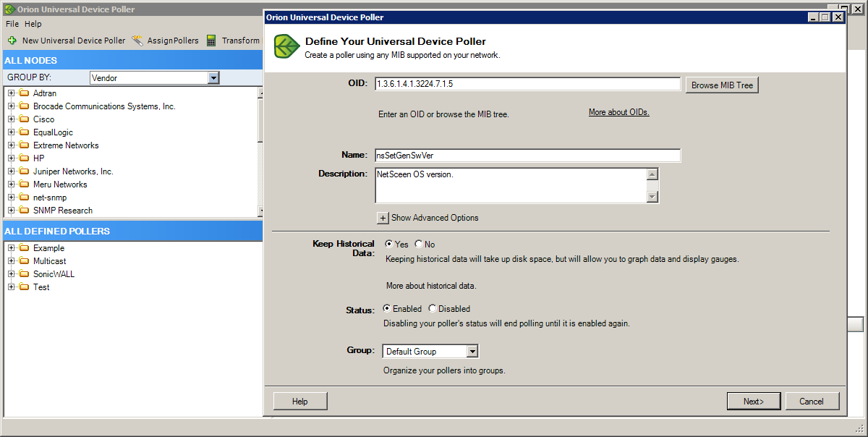Click the Example poller folder icon
This screenshot has height=437, width=868.
(x=24, y=248)
